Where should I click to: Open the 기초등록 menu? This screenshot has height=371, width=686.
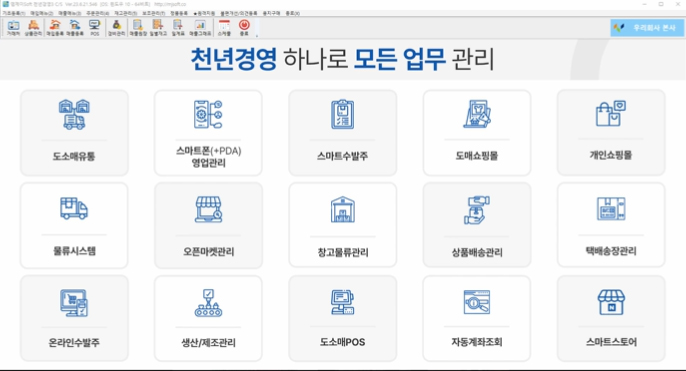point(14,14)
